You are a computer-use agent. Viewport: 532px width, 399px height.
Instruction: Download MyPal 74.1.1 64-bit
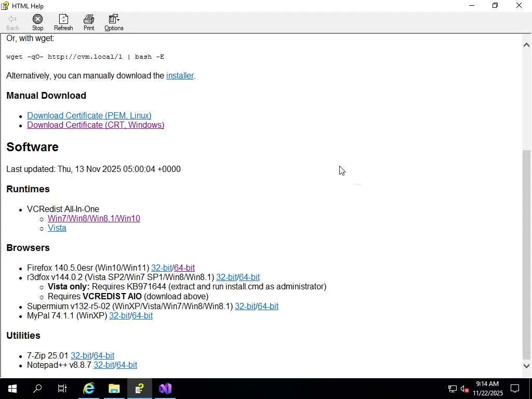pyautogui.click(x=142, y=316)
